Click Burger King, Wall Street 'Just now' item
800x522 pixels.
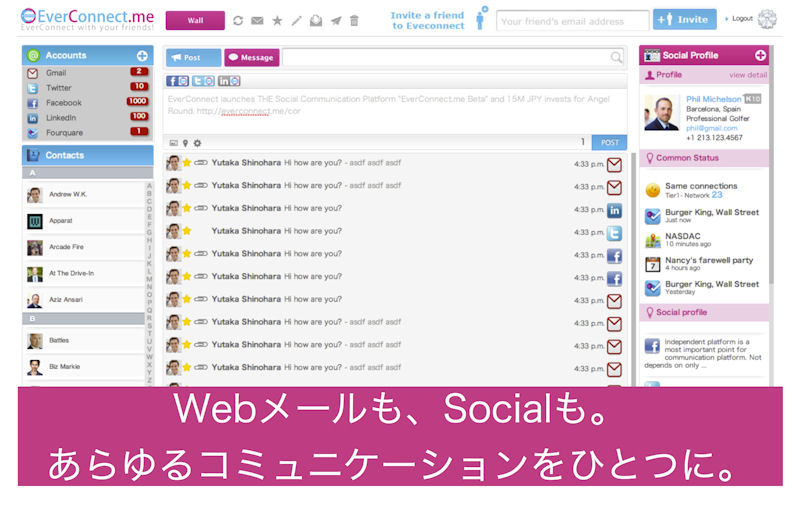click(x=704, y=215)
